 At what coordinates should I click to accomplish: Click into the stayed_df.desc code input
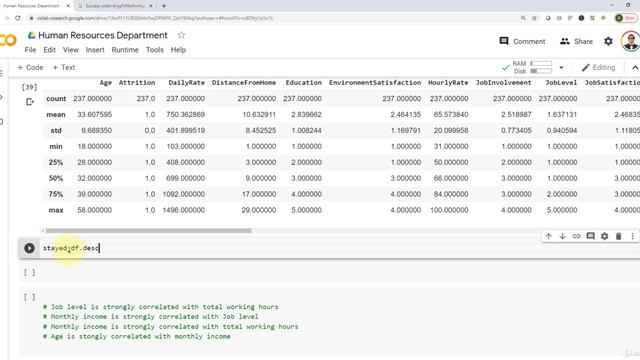tap(339, 248)
